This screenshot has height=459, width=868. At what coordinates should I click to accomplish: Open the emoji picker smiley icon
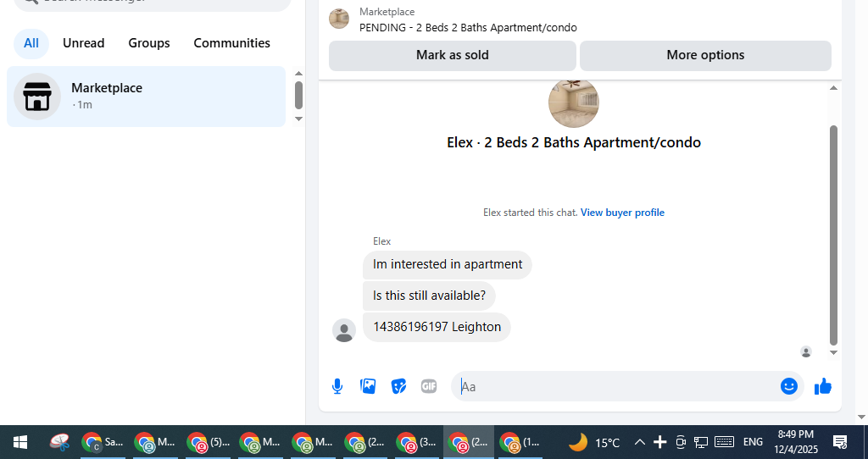click(x=789, y=386)
